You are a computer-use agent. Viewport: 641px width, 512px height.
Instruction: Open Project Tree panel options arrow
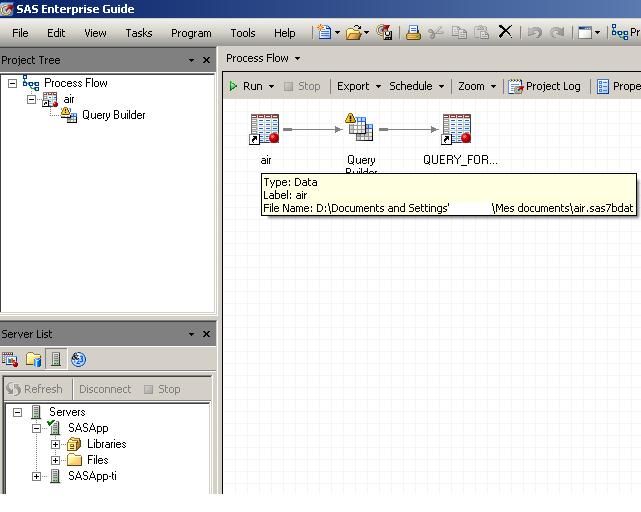click(x=191, y=60)
